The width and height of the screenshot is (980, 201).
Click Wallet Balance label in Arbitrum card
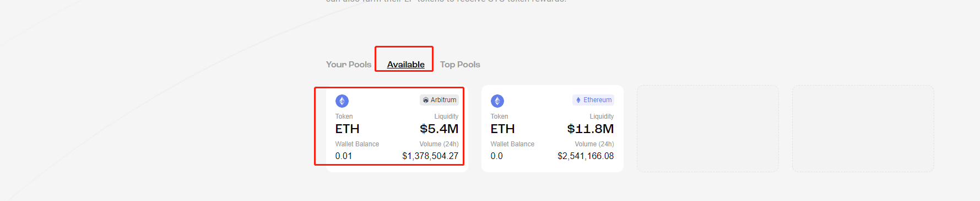[357, 144]
